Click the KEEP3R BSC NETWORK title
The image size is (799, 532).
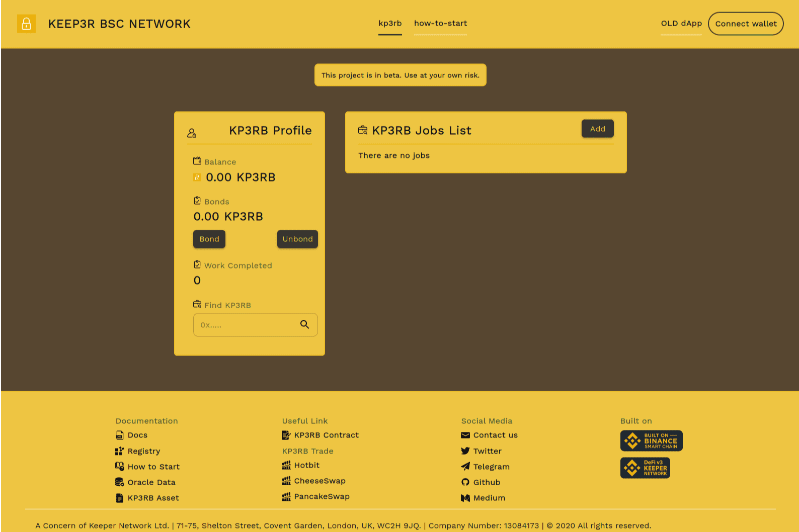(119, 24)
